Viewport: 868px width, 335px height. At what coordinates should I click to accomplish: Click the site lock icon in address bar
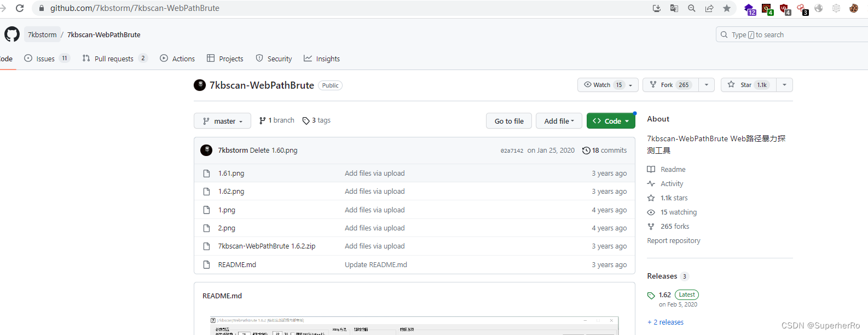coord(42,8)
